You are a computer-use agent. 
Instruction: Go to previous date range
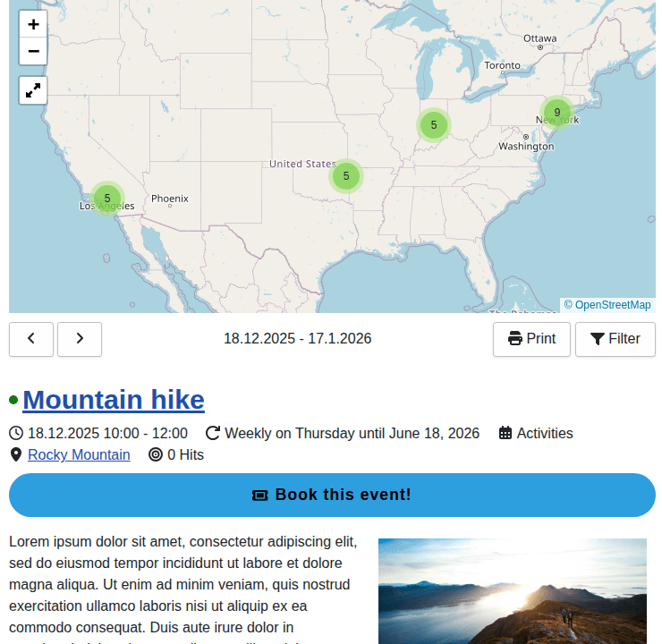coord(31,339)
